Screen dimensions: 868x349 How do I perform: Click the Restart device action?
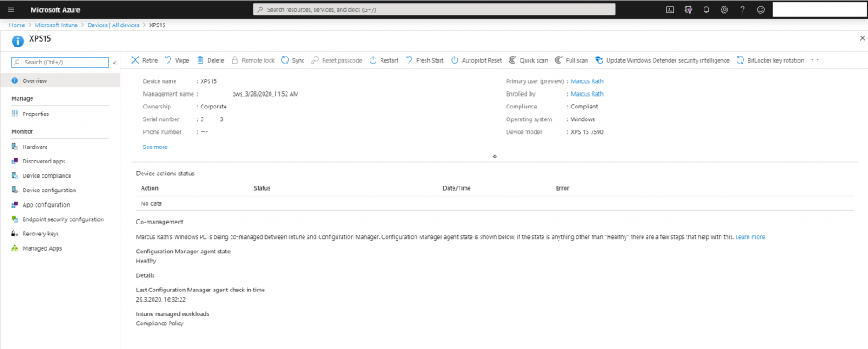[x=384, y=60]
